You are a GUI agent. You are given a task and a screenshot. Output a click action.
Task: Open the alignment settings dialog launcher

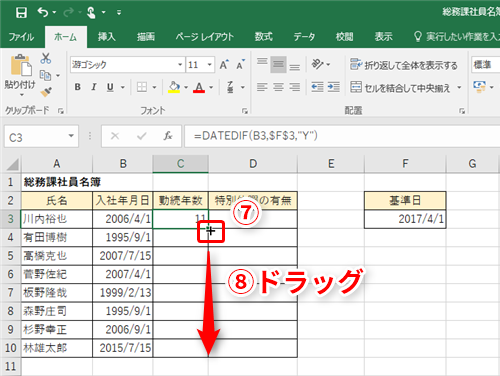click(462, 111)
